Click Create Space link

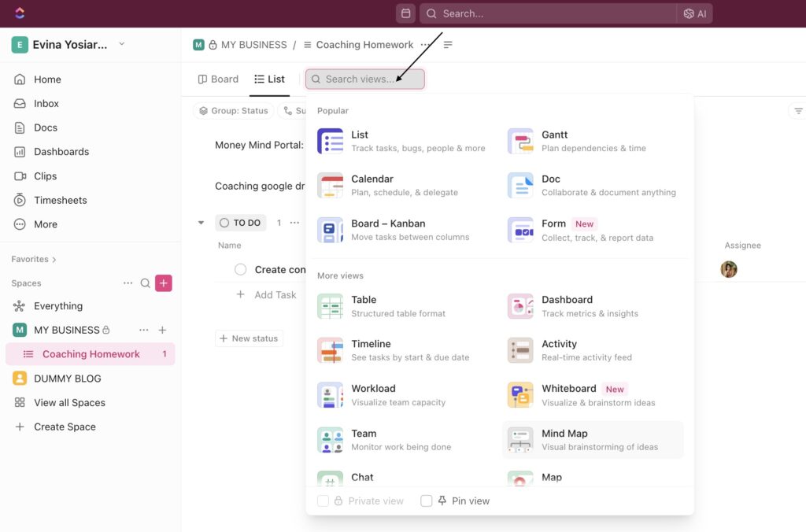[65, 427]
